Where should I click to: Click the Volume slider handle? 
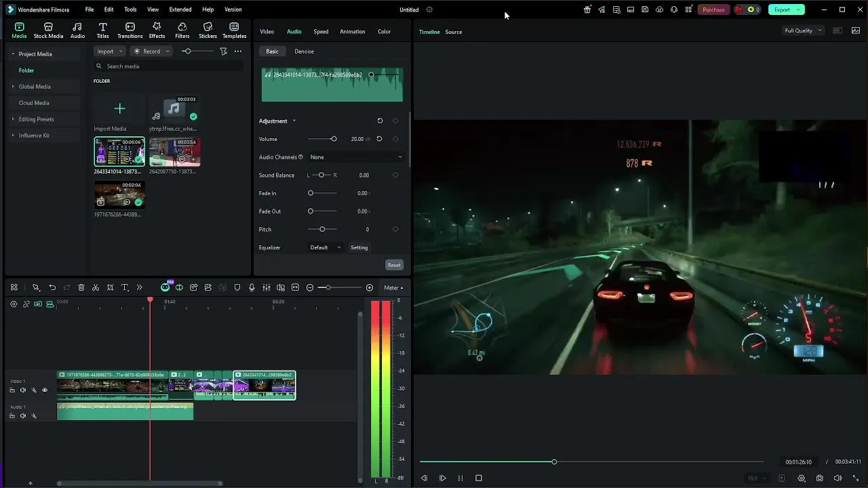pos(333,139)
